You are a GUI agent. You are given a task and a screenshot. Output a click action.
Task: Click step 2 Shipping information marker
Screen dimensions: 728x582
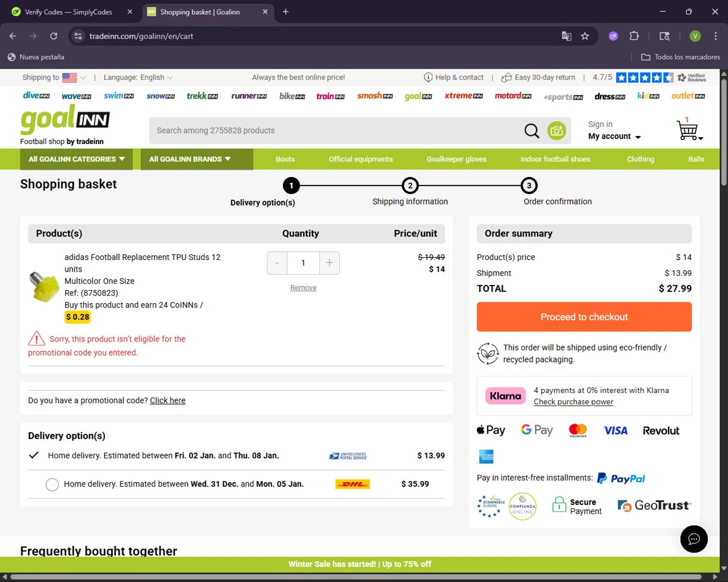tap(410, 185)
